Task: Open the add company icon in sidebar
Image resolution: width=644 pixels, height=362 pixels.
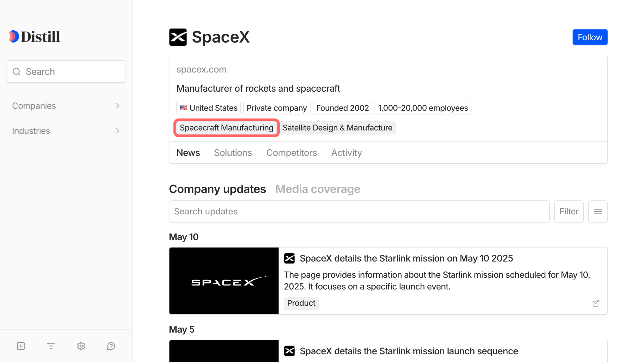Action: point(21,346)
